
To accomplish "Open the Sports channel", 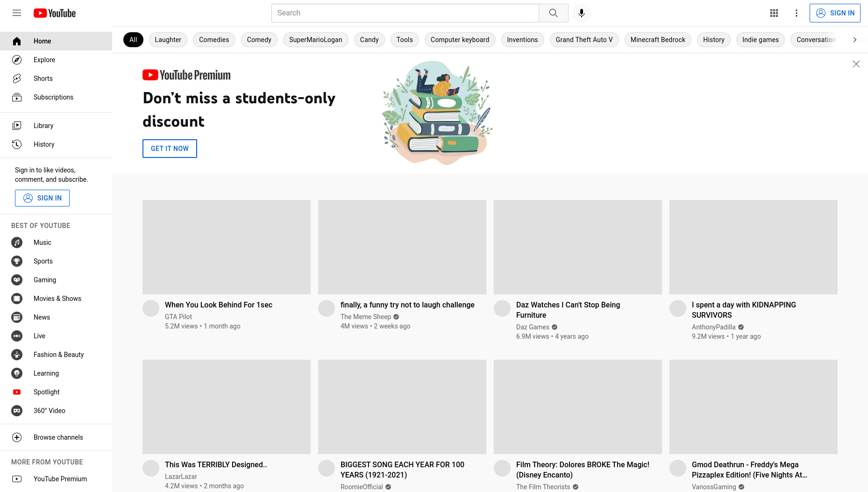I will coord(56,261).
